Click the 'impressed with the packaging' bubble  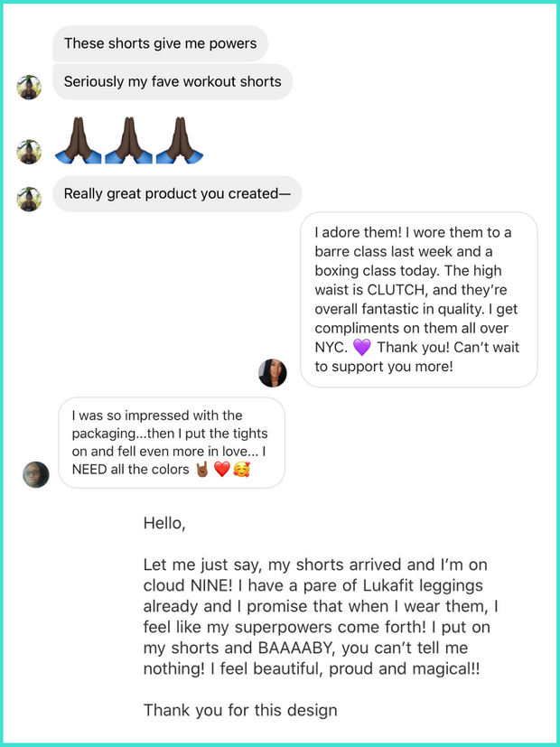tap(172, 443)
